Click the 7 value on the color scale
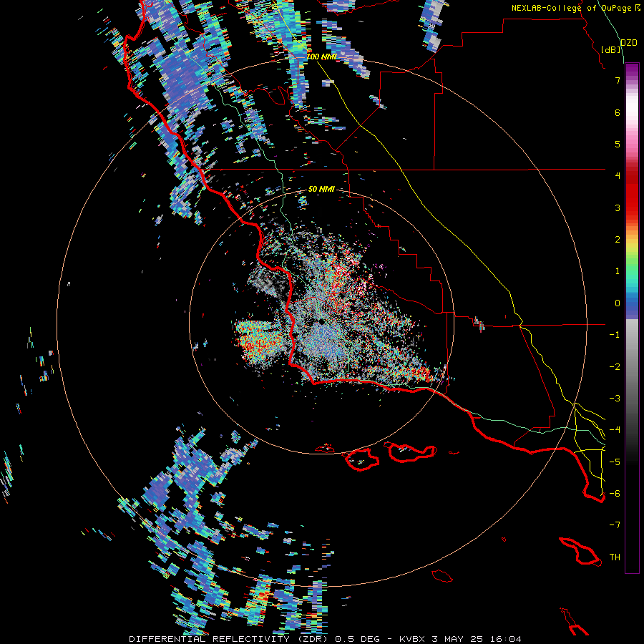The width and height of the screenshot is (644, 644). [618, 80]
